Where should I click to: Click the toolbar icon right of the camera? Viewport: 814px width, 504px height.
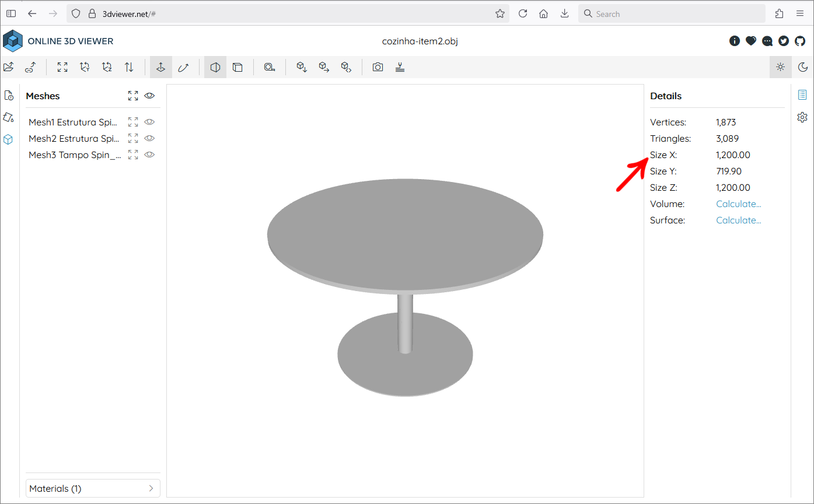pos(400,67)
